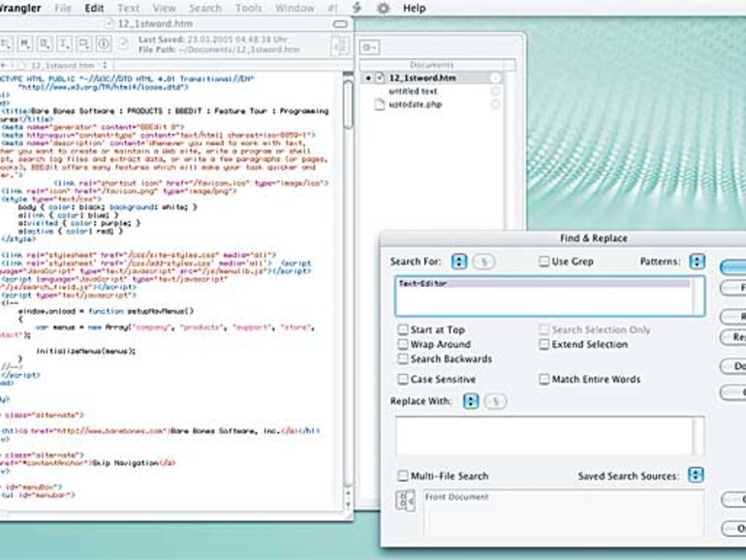Open the Help menu

tap(414, 8)
